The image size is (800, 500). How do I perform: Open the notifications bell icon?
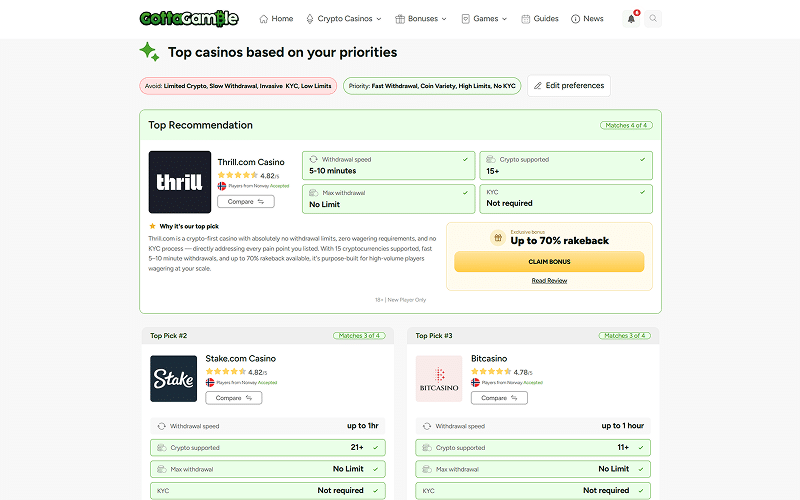(x=631, y=19)
